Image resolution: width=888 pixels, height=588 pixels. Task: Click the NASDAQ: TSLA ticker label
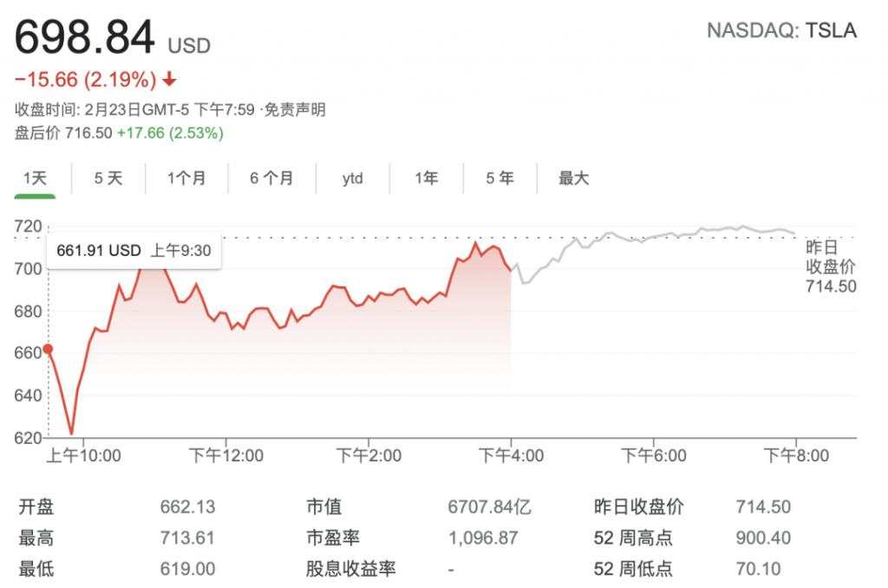click(781, 30)
